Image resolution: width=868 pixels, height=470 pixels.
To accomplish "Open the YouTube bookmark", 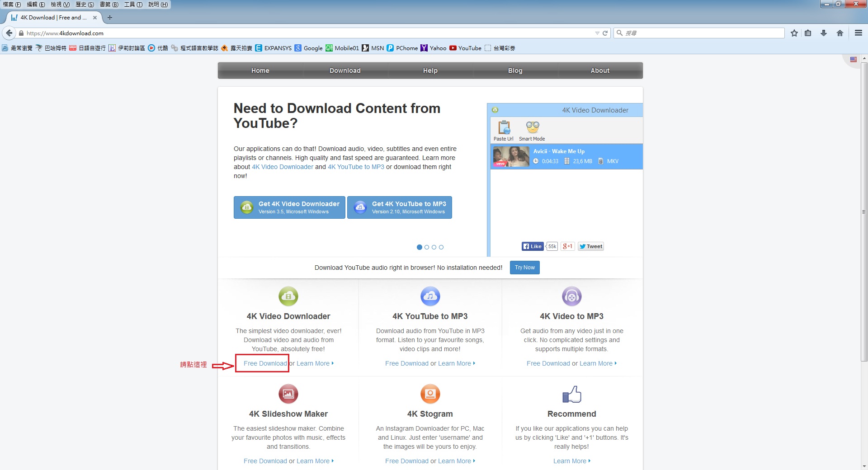I will 466,48.
